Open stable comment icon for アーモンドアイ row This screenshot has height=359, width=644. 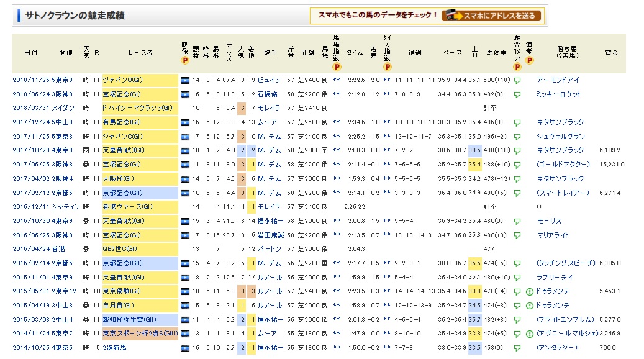(517, 80)
